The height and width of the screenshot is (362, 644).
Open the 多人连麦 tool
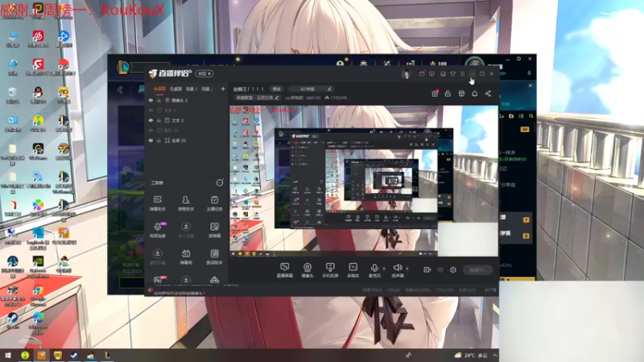[x=186, y=230]
